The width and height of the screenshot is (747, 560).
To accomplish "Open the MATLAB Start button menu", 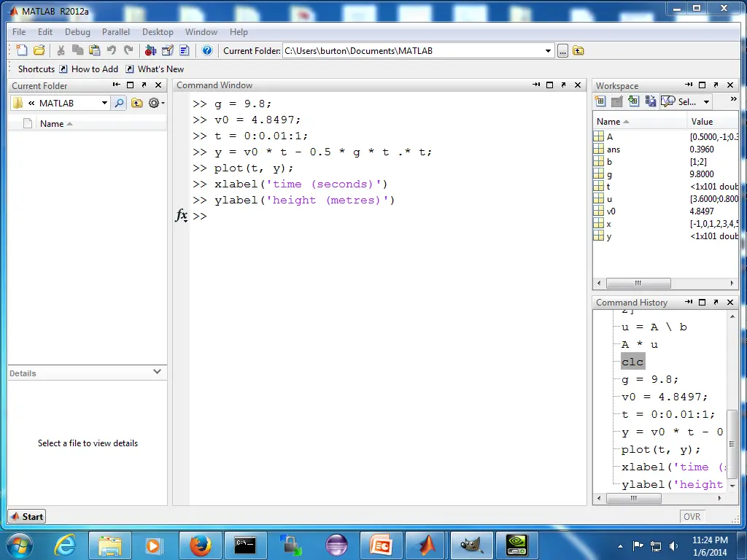I will tap(27, 517).
